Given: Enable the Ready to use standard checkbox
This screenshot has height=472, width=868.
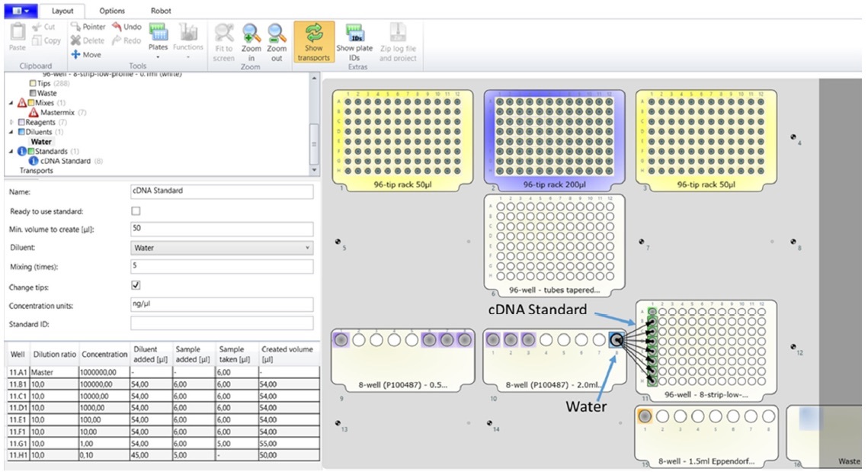Looking at the screenshot, I should [x=136, y=211].
